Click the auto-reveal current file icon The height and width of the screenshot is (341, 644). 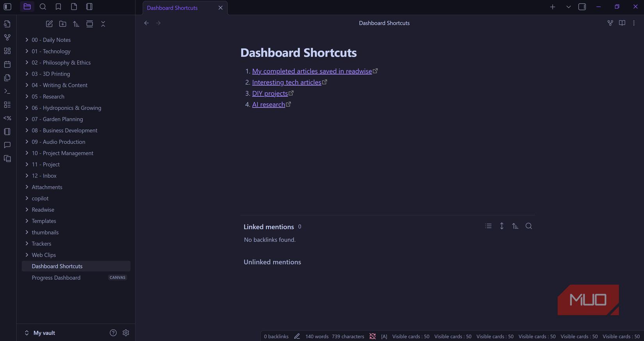[89, 24]
